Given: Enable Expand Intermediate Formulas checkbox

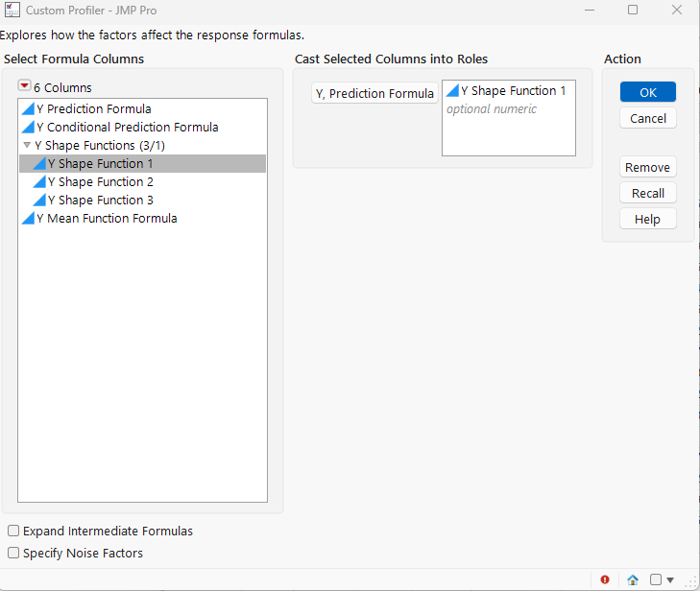Looking at the screenshot, I should [x=13, y=531].
